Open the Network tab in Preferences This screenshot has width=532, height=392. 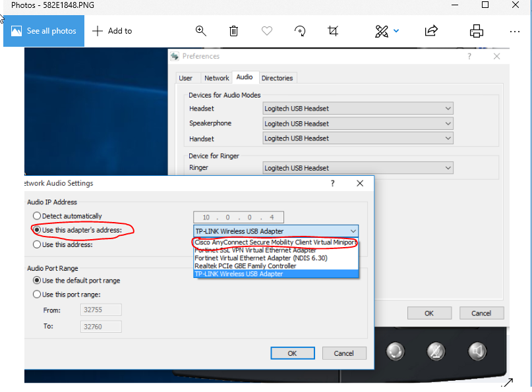coord(216,78)
